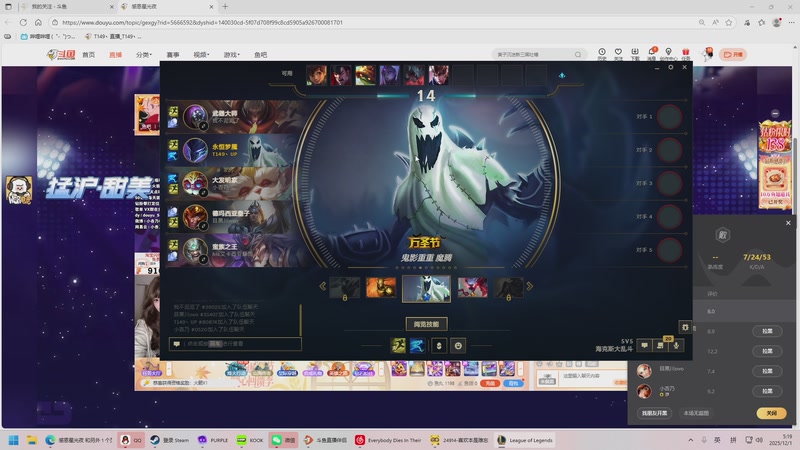The image size is (800, 450).
Task: Open the chat bubble icon at client bottom right
Action: (644, 345)
